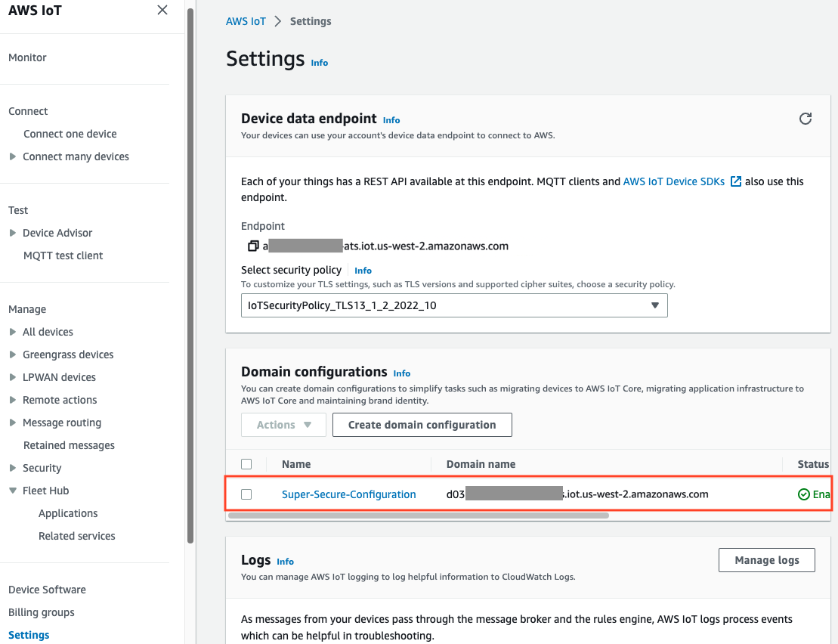This screenshot has width=838, height=644.
Task: Open the Actions dropdown button
Action: tap(284, 425)
